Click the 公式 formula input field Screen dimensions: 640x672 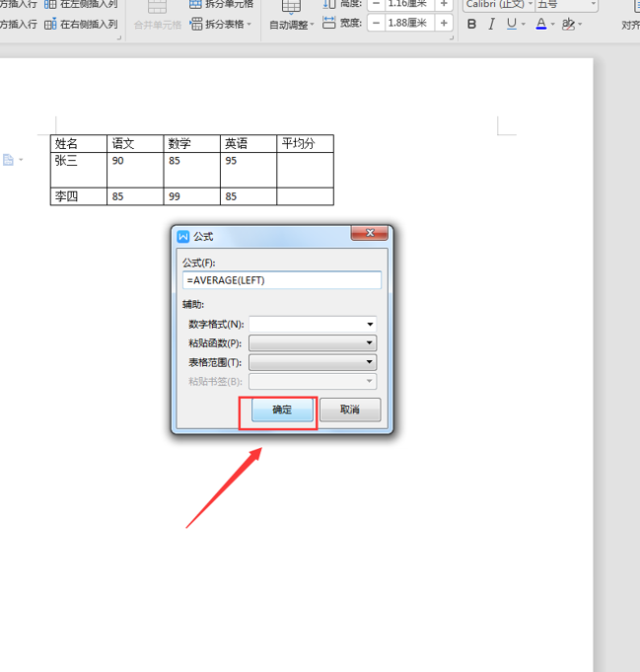(282, 280)
